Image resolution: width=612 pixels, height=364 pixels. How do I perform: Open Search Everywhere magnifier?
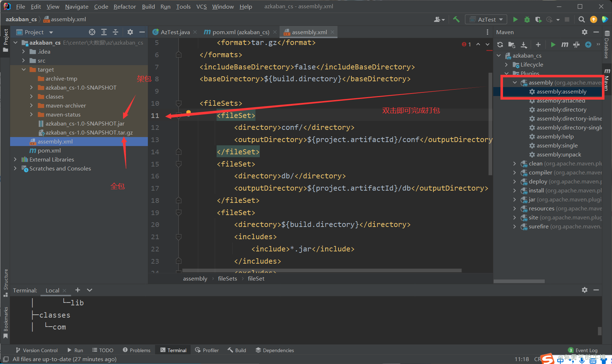581,19
